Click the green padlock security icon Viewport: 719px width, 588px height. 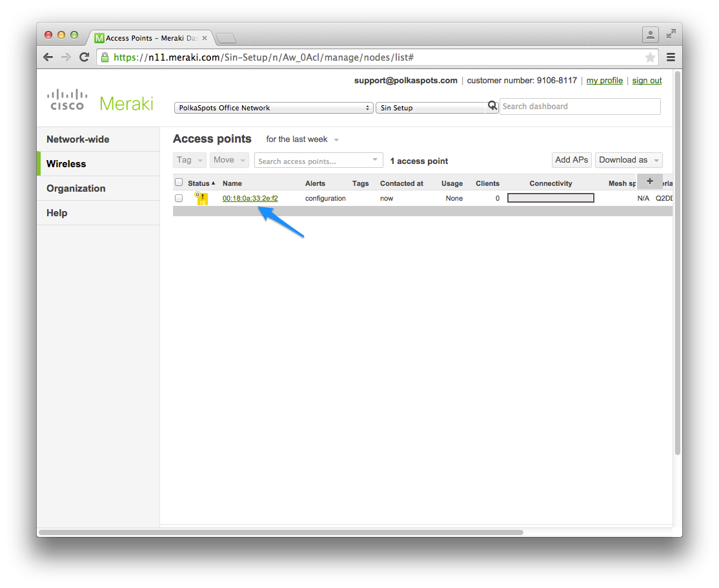pyautogui.click(x=105, y=57)
